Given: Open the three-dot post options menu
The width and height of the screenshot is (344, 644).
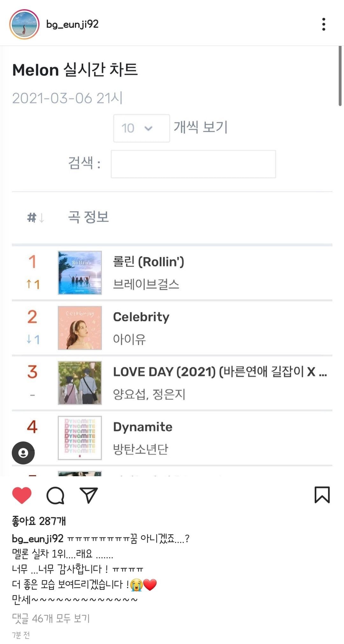Looking at the screenshot, I should 324,24.
